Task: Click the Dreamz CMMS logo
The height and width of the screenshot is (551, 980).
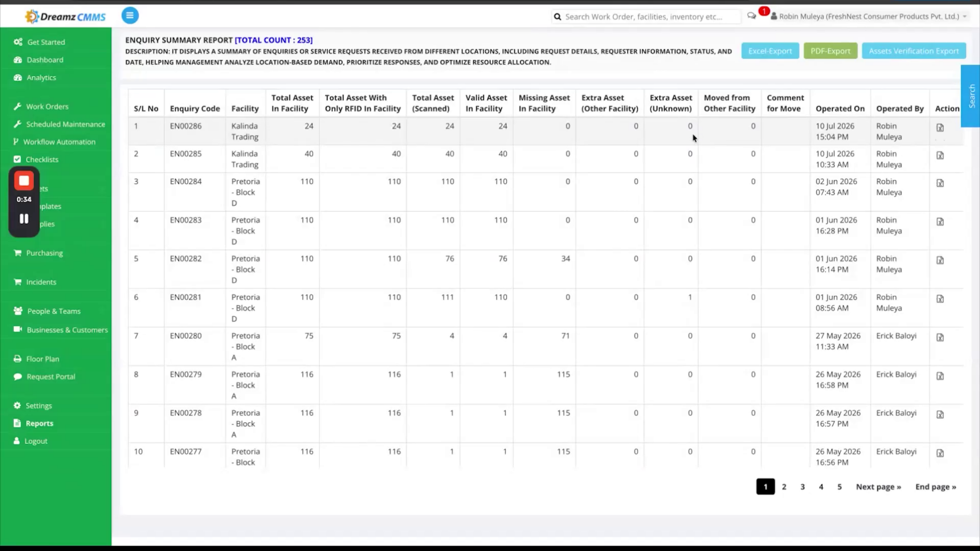Action: point(65,16)
